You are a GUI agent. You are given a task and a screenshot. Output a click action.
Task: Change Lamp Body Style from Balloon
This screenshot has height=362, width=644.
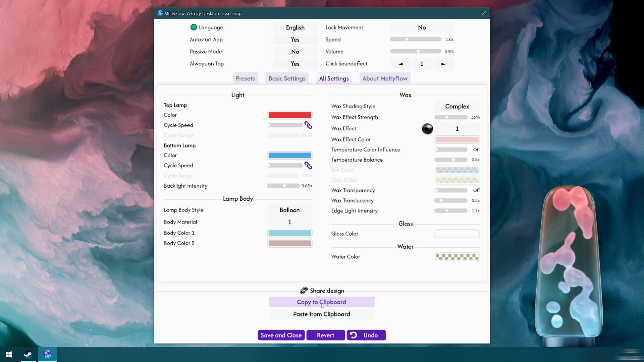pyautogui.click(x=289, y=210)
